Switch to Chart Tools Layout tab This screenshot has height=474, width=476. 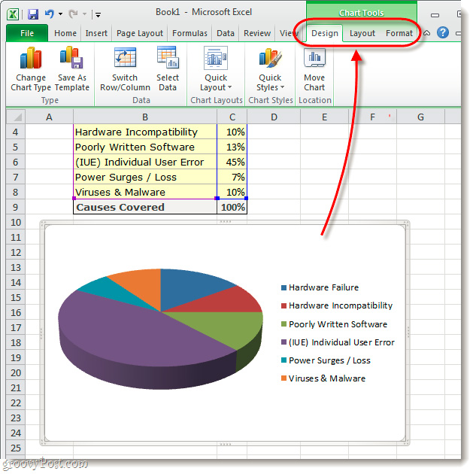(362, 33)
